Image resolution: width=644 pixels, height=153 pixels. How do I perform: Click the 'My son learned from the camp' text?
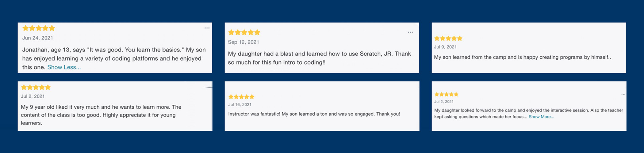tap(523, 57)
